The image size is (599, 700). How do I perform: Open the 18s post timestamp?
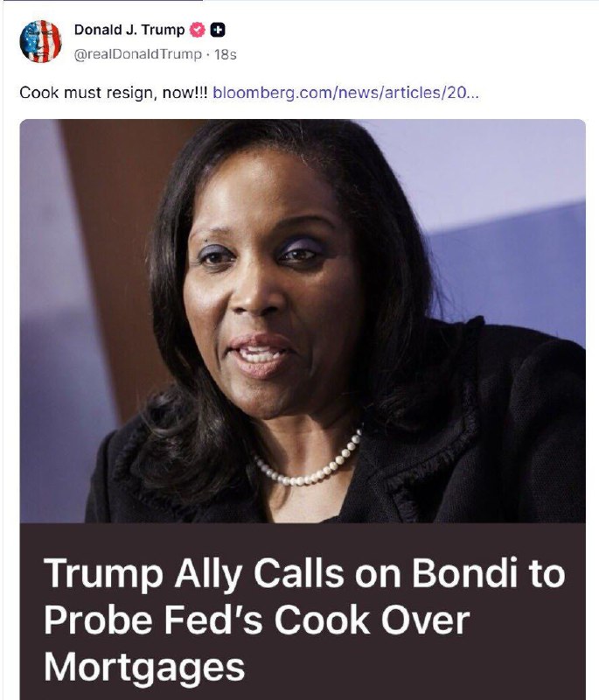point(226,54)
